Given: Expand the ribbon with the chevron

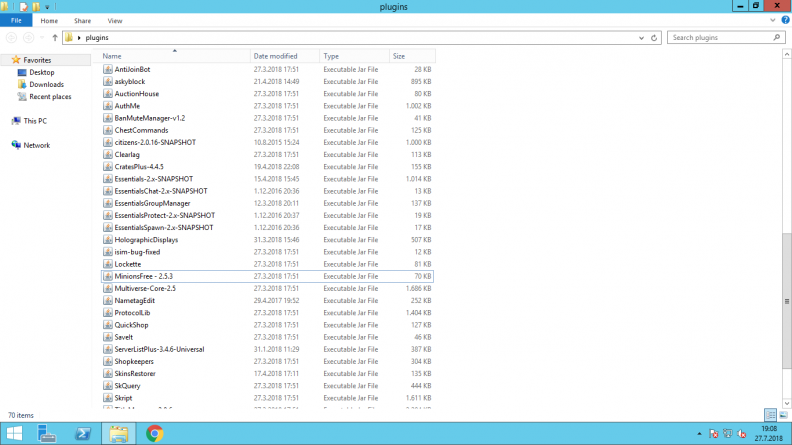Looking at the screenshot, I should click(x=772, y=20).
